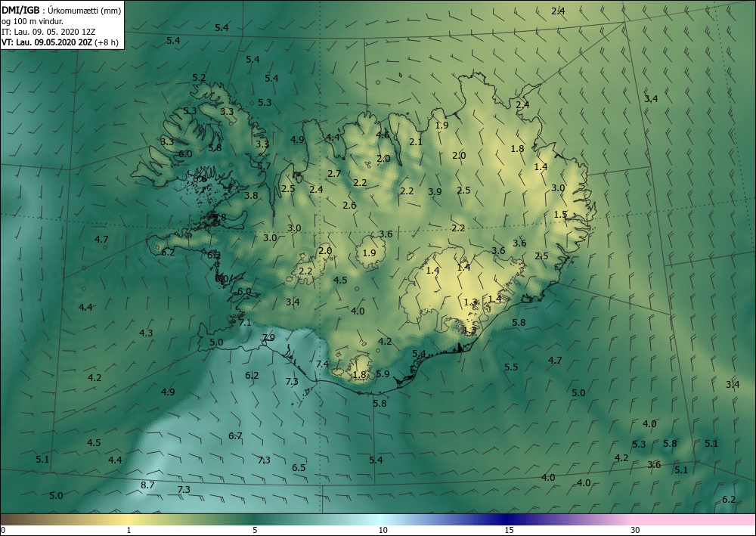The image size is (756, 536).
Task: Click the 2.6 map value
Action: click(x=349, y=206)
